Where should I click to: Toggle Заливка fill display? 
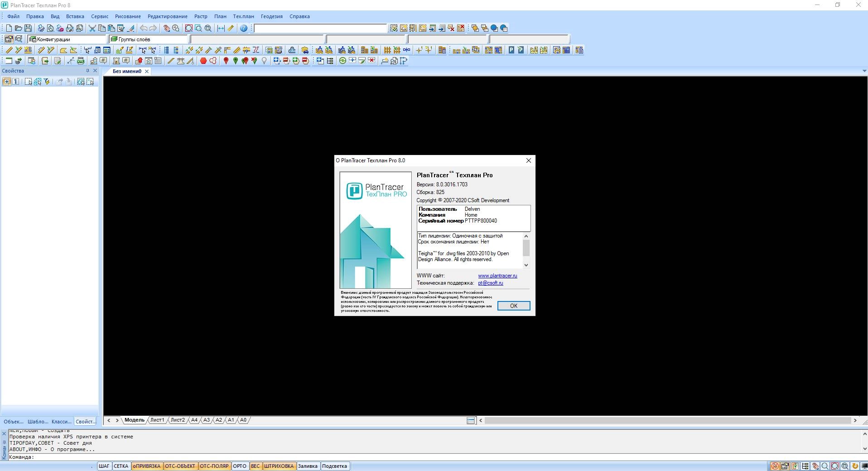(308, 466)
